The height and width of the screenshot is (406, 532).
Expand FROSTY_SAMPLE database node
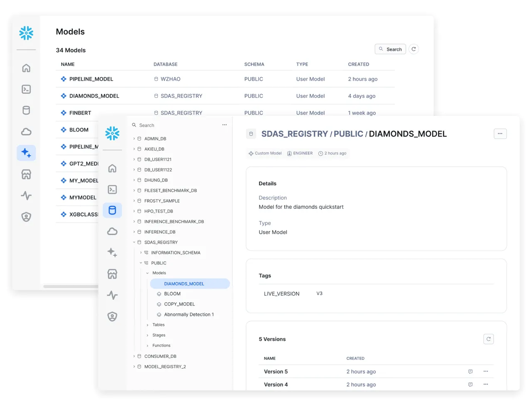pos(134,201)
